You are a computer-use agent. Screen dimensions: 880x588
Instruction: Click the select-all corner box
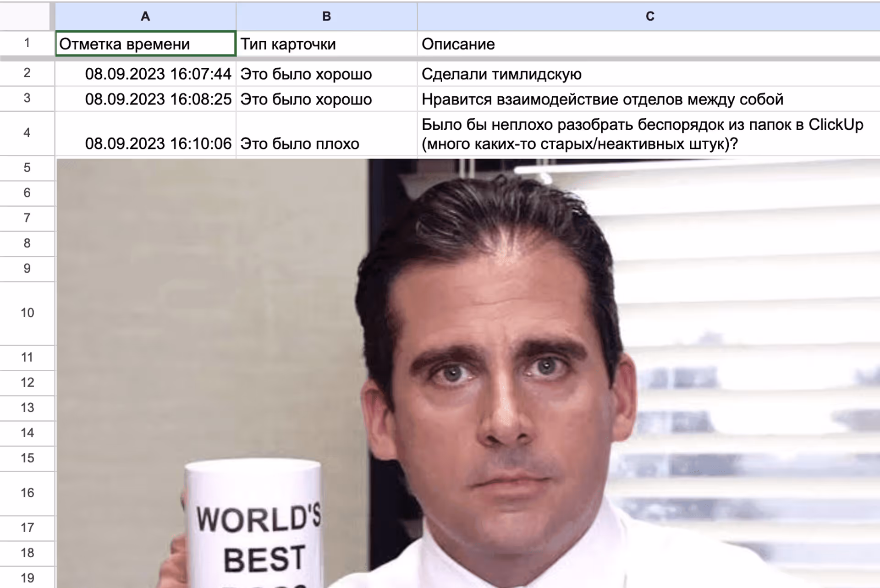[x=25, y=16]
